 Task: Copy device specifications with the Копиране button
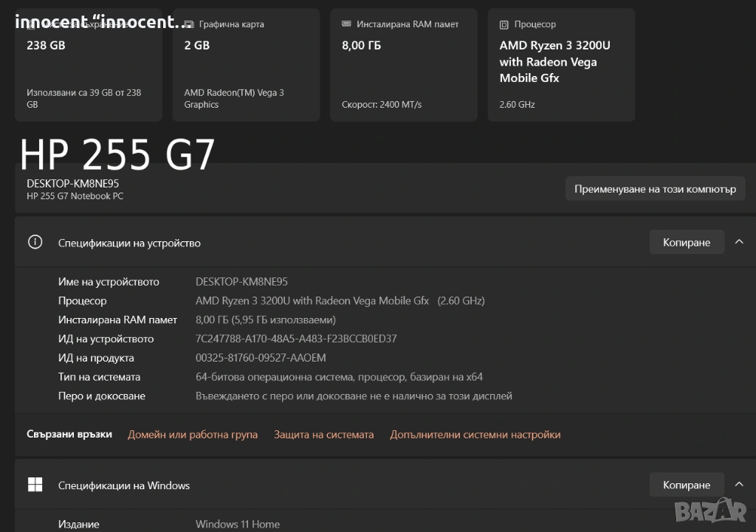686,242
